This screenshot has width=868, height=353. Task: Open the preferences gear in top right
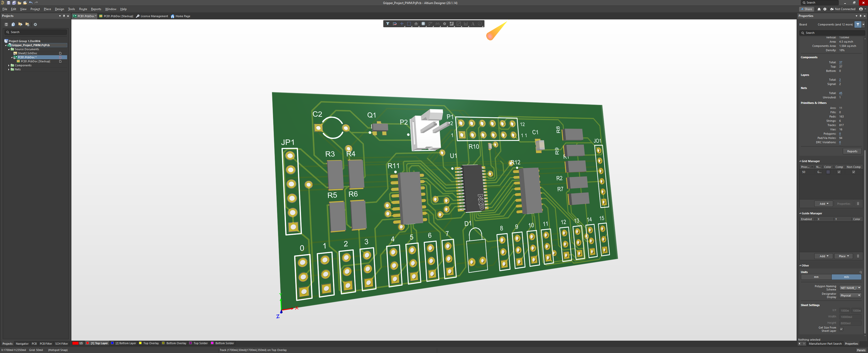tap(825, 9)
